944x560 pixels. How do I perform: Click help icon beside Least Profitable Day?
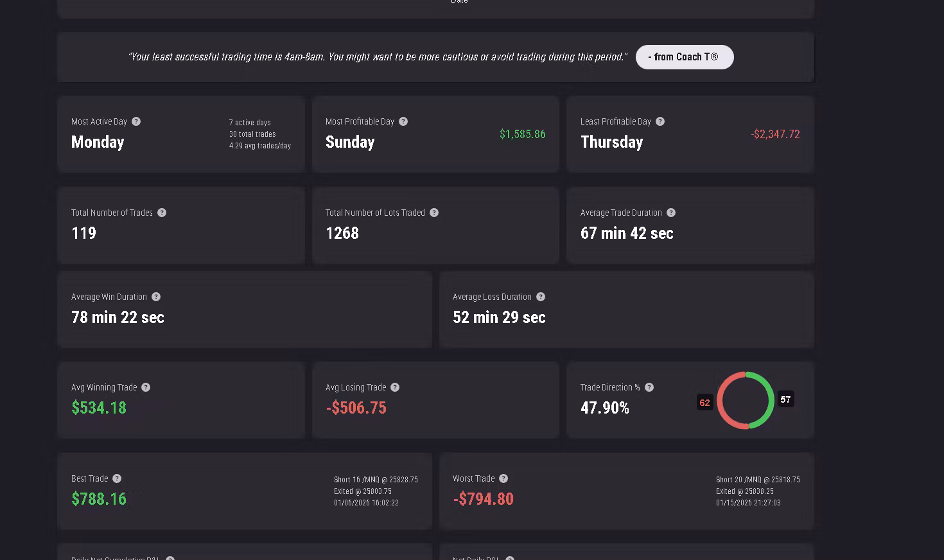660,121
